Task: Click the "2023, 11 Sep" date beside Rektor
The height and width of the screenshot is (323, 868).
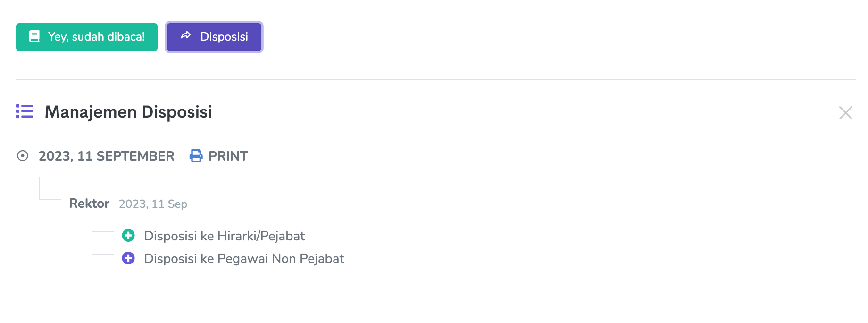Action: click(153, 204)
